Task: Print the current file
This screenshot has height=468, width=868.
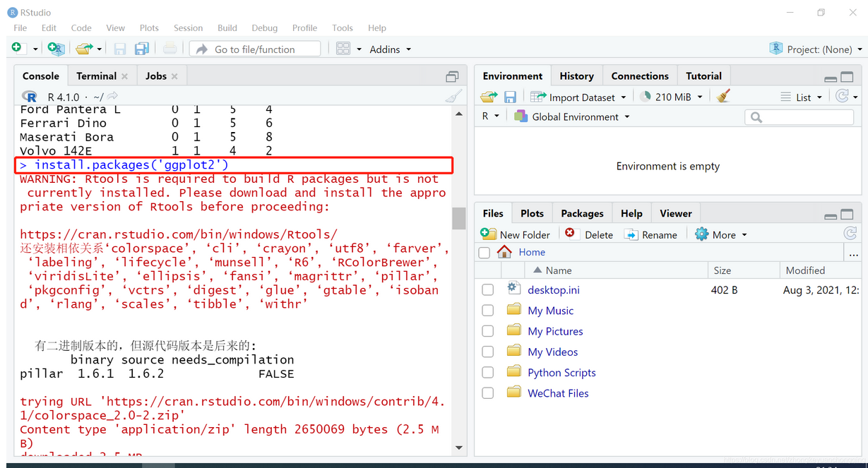Action: (170, 49)
